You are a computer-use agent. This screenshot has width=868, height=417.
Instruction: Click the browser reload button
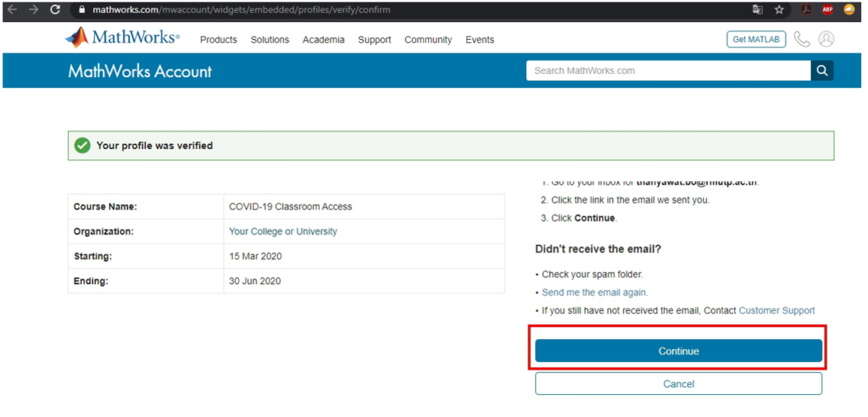click(x=55, y=9)
